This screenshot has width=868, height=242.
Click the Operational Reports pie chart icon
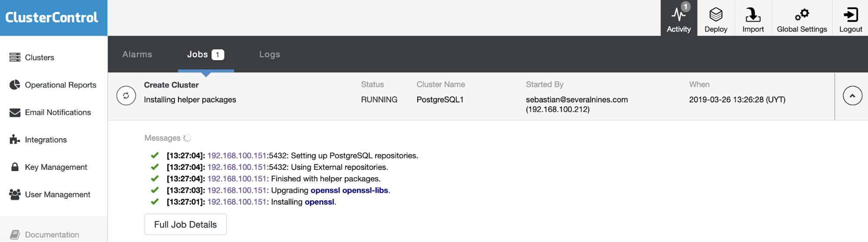coord(15,85)
